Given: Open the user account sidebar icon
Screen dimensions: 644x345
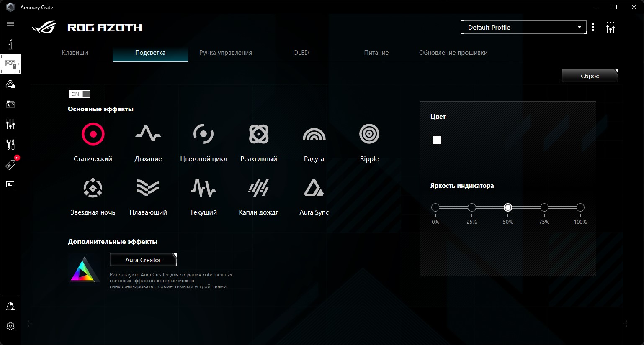Looking at the screenshot, I should tap(10, 307).
